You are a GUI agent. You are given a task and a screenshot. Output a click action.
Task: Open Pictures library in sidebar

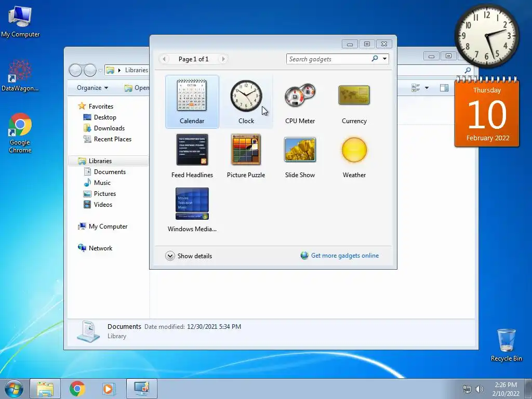(100, 194)
